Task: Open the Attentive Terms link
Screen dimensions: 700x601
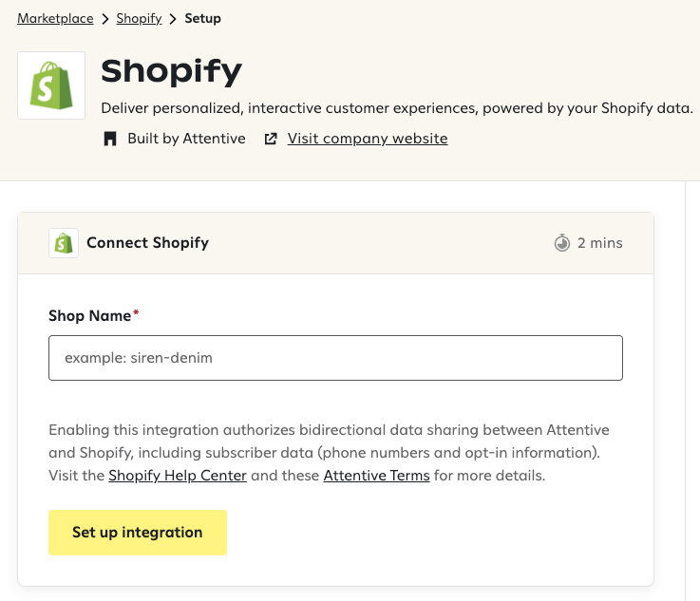Action: tap(377, 476)
